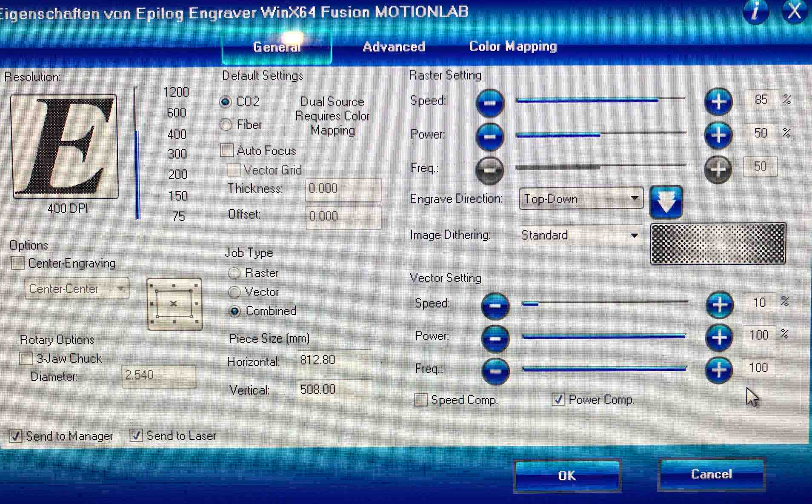
Task: Check the 3-Jaw Chuck rotary option
Action: click(26, 358)
